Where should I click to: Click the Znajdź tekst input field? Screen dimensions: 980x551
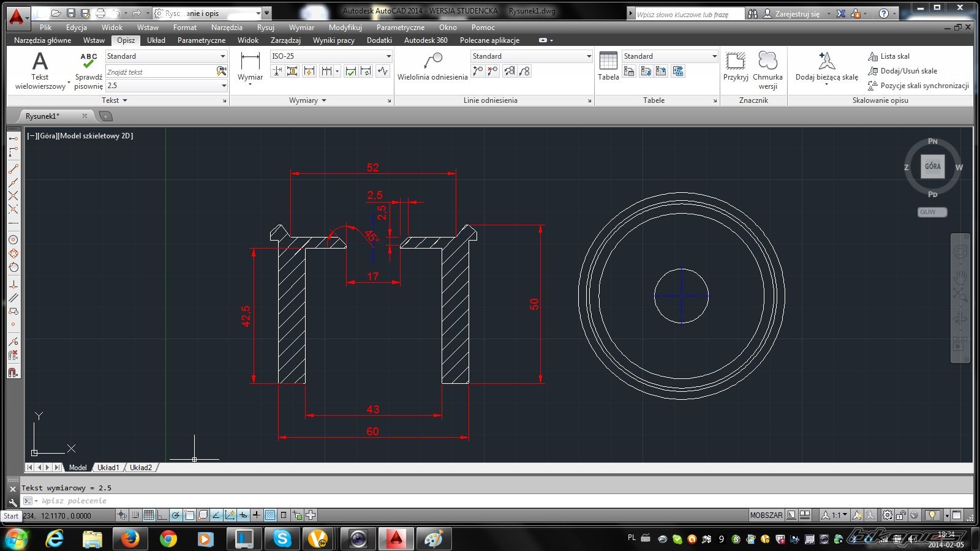coord(160,72)
